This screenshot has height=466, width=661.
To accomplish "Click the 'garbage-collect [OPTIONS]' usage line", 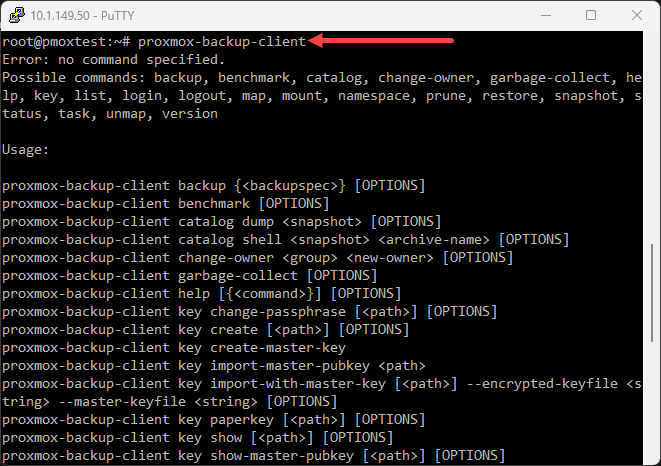I will [x=189, y=276].
